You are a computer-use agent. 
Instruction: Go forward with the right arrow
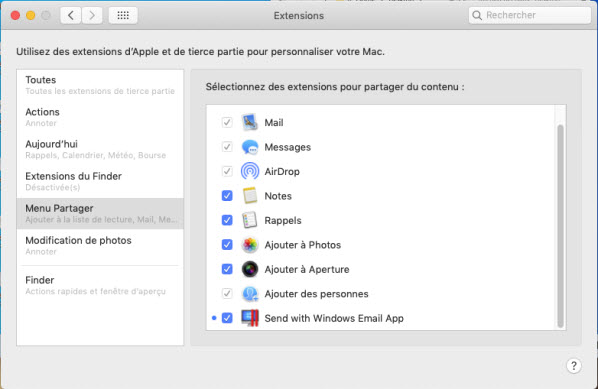click(92, 15)
